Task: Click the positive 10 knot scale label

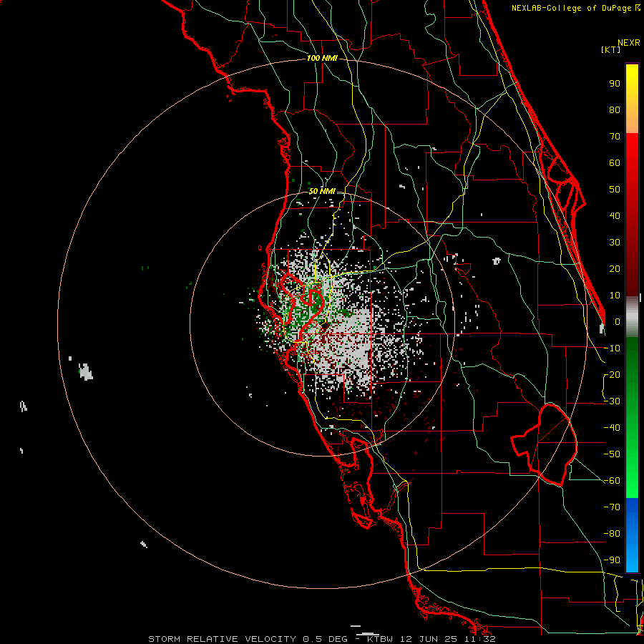Action: coord(615,296)
